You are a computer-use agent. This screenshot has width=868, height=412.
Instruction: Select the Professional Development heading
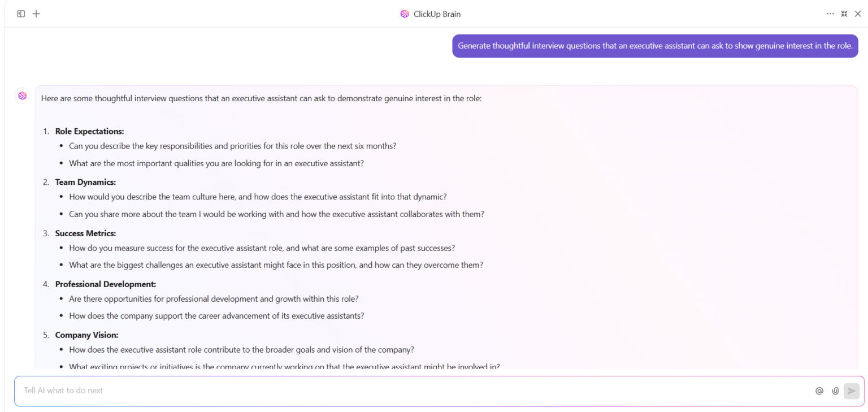[x=105, y=284]
